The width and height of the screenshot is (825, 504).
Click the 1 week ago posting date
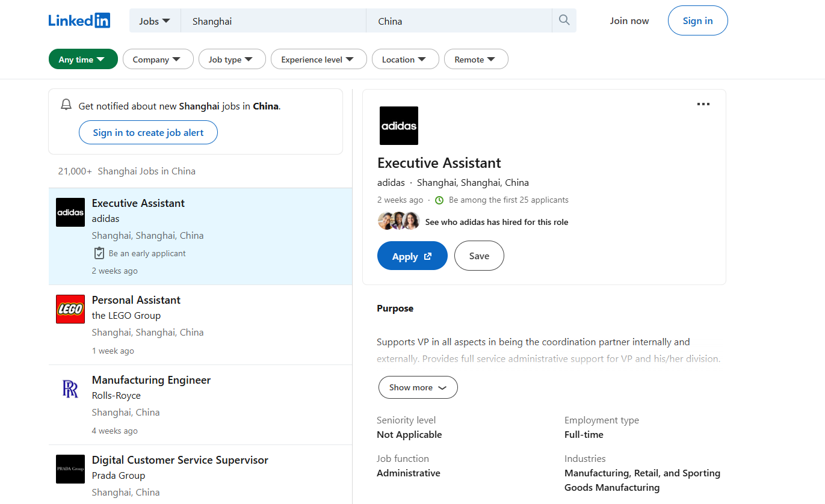tap(113, 351)
